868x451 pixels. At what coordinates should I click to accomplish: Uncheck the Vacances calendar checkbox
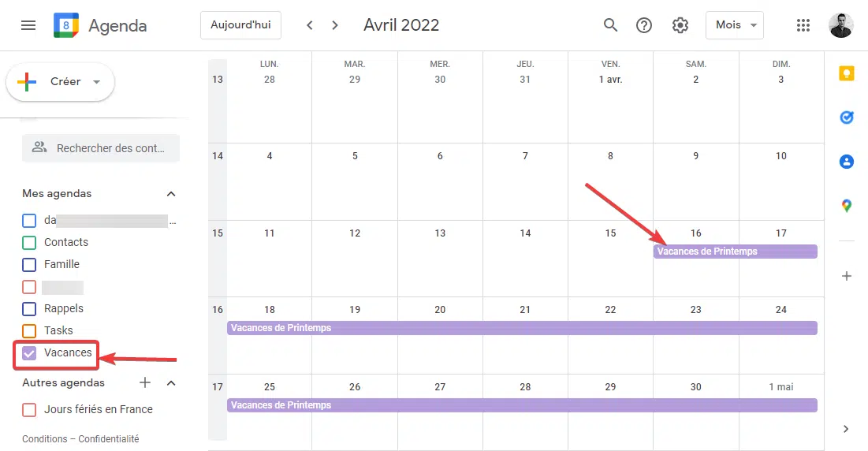point(29,353)
